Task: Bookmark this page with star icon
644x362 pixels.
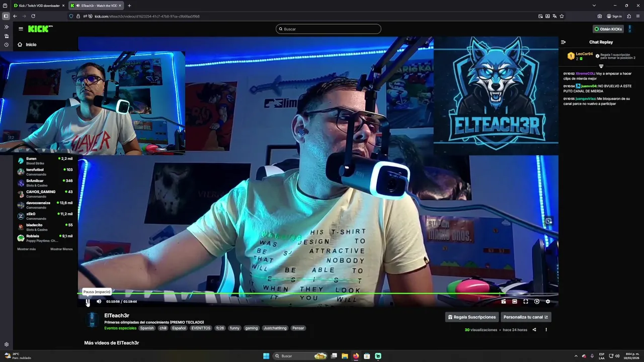Action: click(561, 16)
